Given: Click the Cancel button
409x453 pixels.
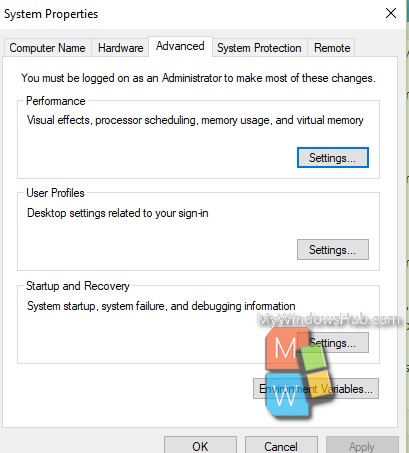Looking at the screenshot, I should 281,445.
